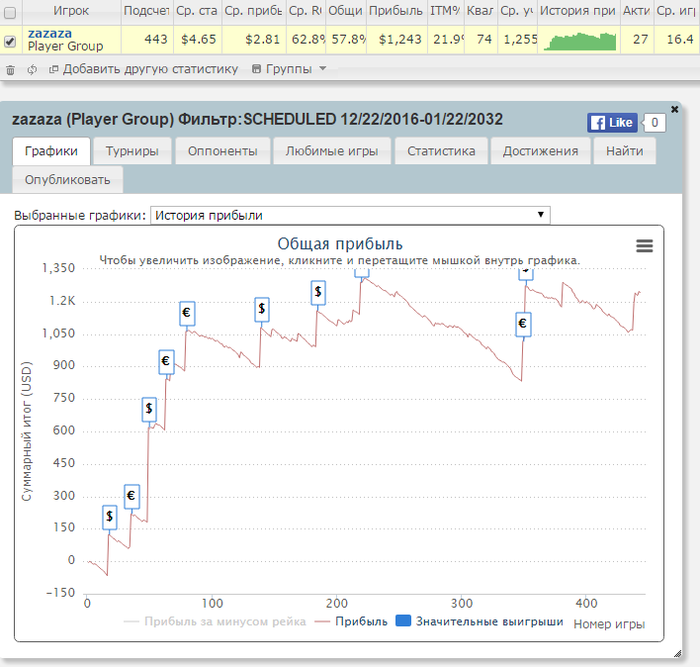Sort by the Прибыль column header
The height and width of the screenshot is (667, 700).
pyautogui.click(x=396, y=11)
